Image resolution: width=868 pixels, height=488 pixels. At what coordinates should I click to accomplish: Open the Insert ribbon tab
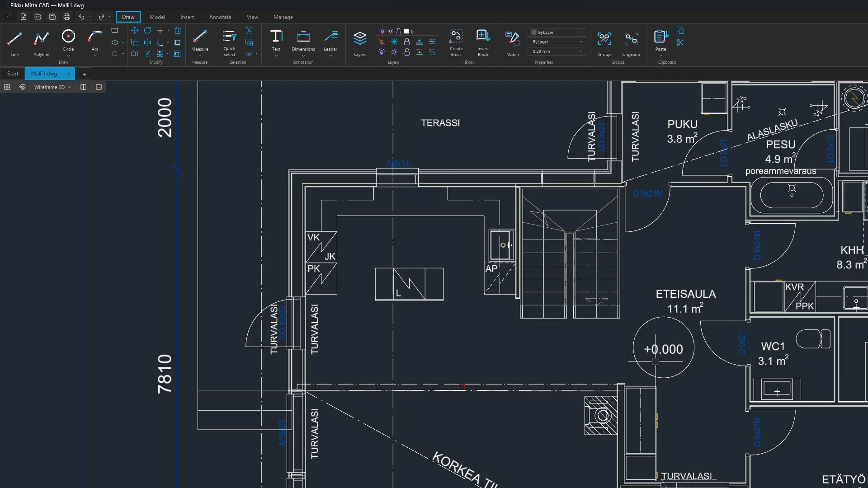(x=187, y=17)
